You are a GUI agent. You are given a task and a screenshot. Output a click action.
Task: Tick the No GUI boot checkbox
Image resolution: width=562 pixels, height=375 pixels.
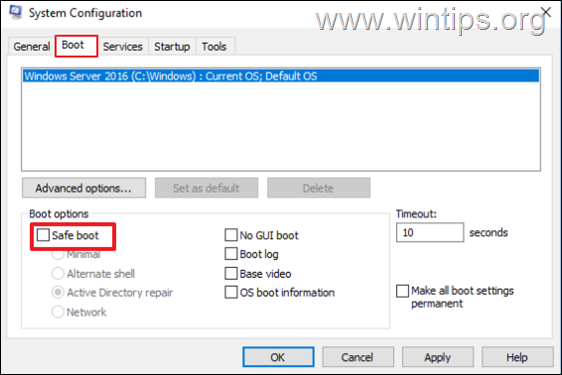point(231,235)
